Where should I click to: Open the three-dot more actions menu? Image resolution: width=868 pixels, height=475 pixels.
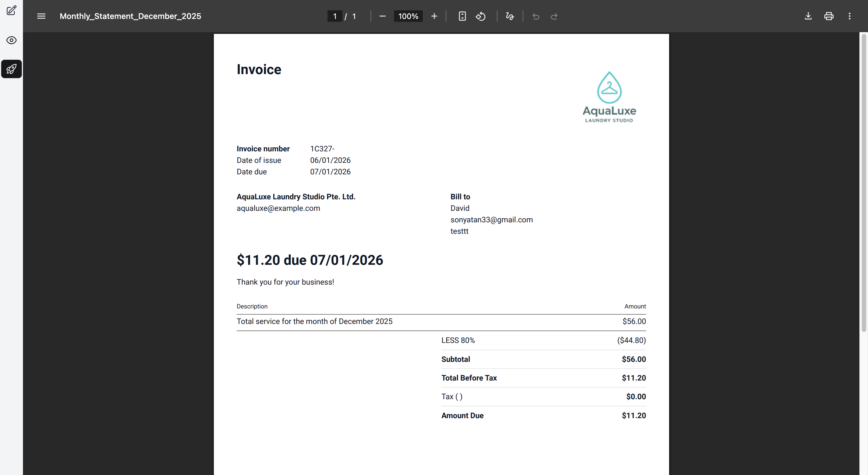coord(849,16)
